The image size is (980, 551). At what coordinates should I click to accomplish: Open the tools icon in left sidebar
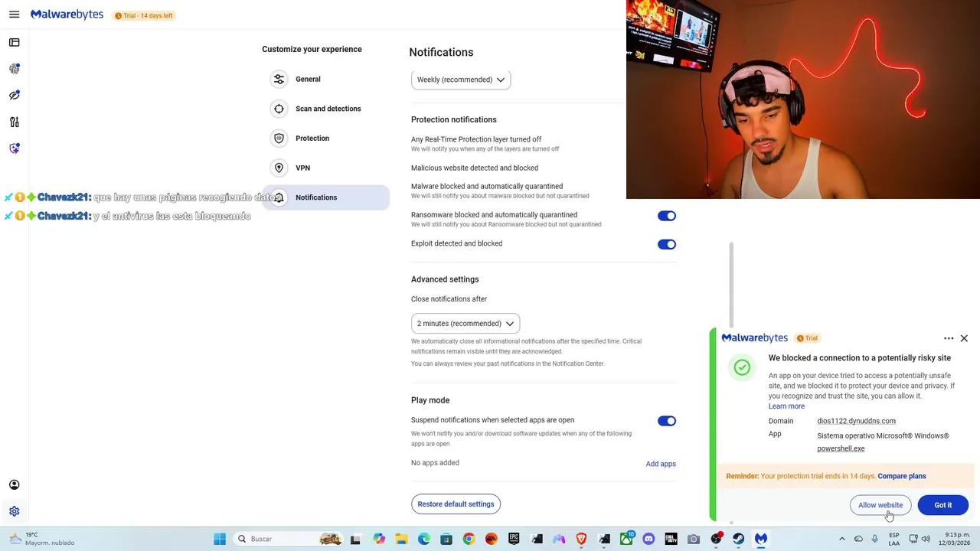pyautogui.click(x=14, y=122)
